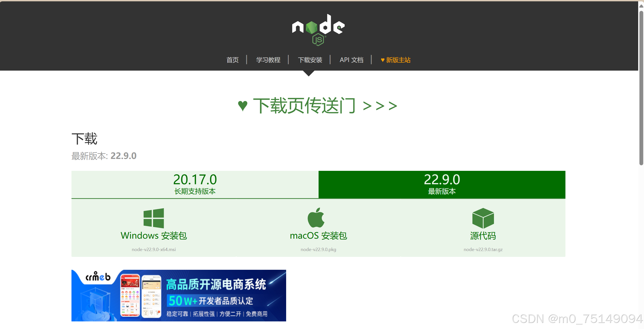The height and width of the screenshot is (329, 644).
Task: Click the 源代码 download label
Action: (x=483, y=236)
